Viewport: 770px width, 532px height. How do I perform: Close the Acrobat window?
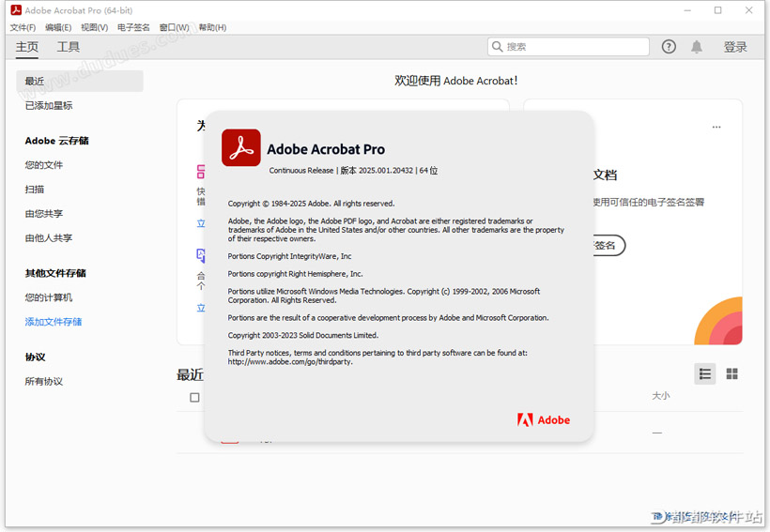tap(749, 10)
